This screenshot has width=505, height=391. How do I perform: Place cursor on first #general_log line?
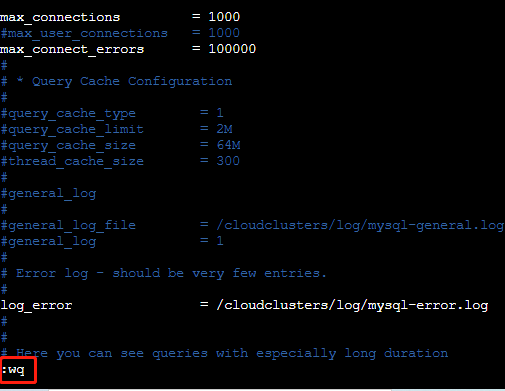[x=48, y=193]
